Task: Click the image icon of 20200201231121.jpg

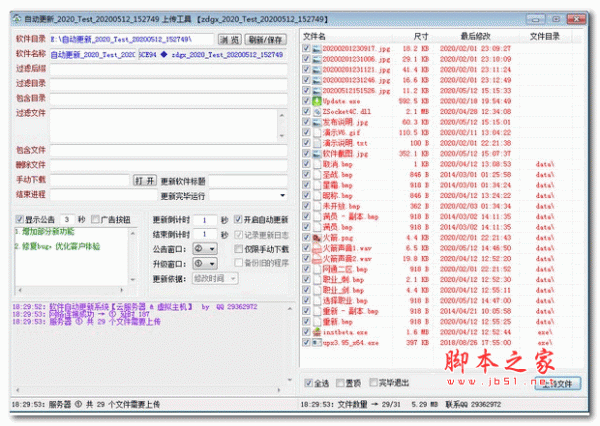Action: (316, 70)
